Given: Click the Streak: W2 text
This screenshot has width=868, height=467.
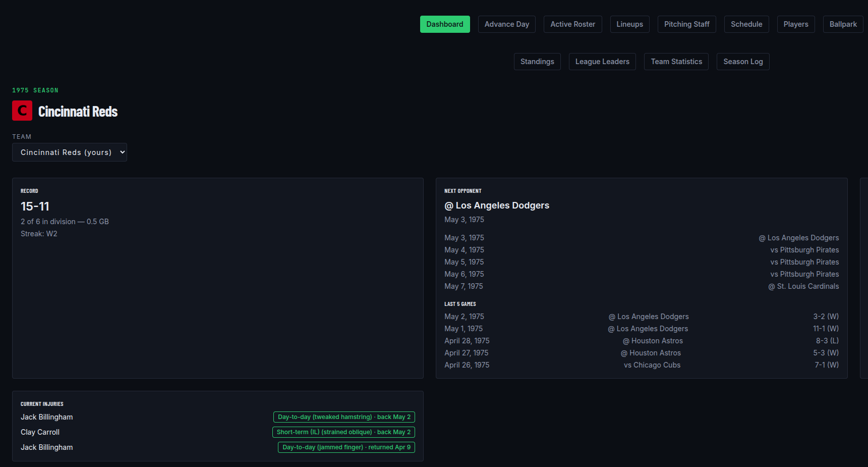Looking at the screenshot, I should click(39, 234).
